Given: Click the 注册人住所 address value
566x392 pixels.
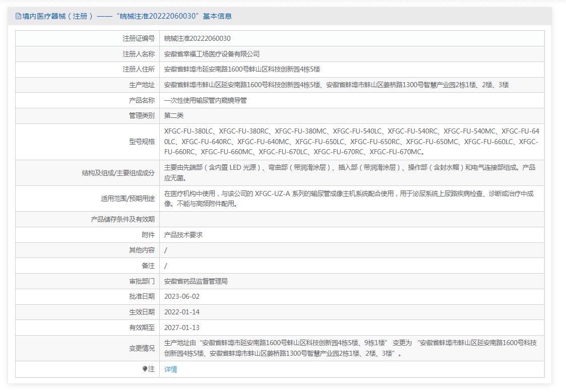Looking at the screenshot, I should click(x=242, y=69).
